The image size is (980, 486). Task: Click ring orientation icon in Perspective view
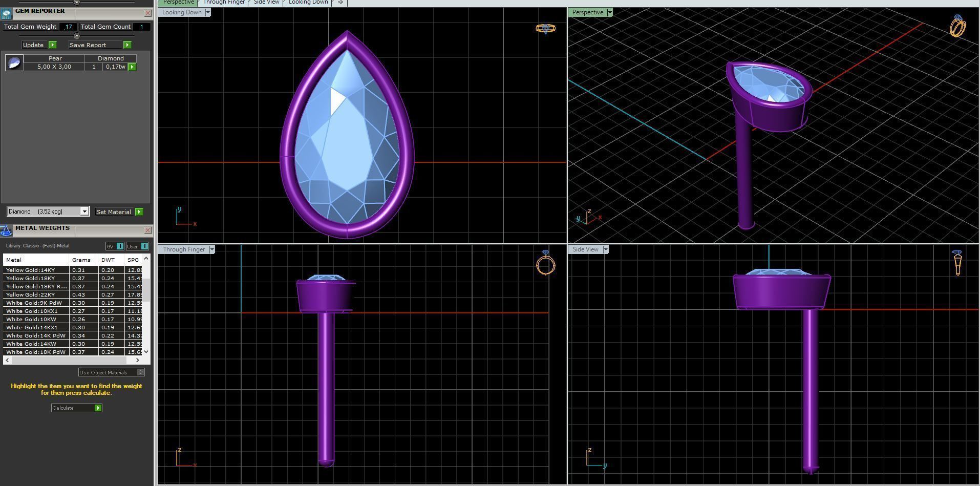tap(958, 26)
